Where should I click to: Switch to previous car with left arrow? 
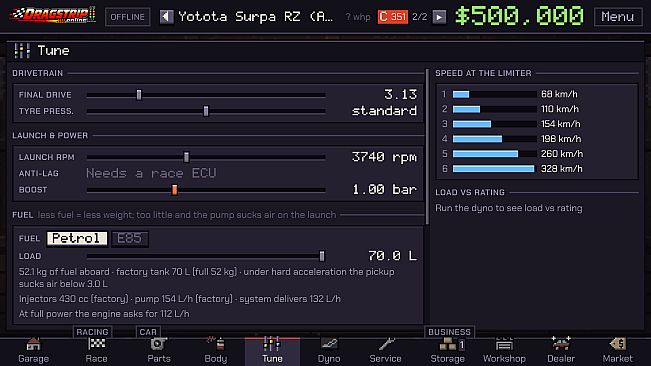[x=166, y=17]
